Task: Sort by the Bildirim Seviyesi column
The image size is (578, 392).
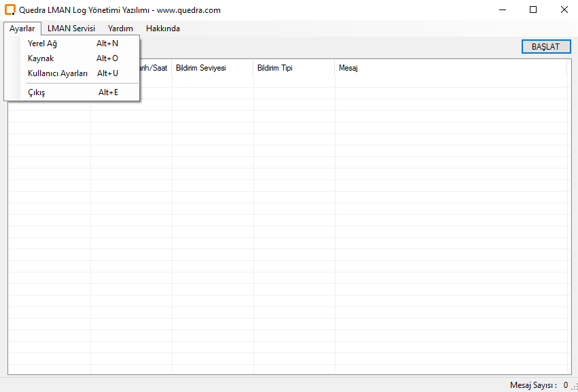Action: (x=212, y=68)
